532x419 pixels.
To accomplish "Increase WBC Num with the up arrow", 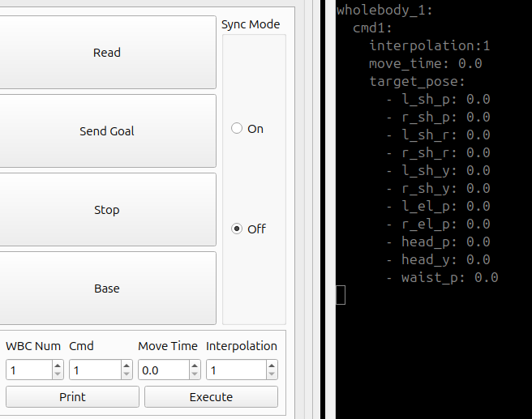I will click(58, 366).
